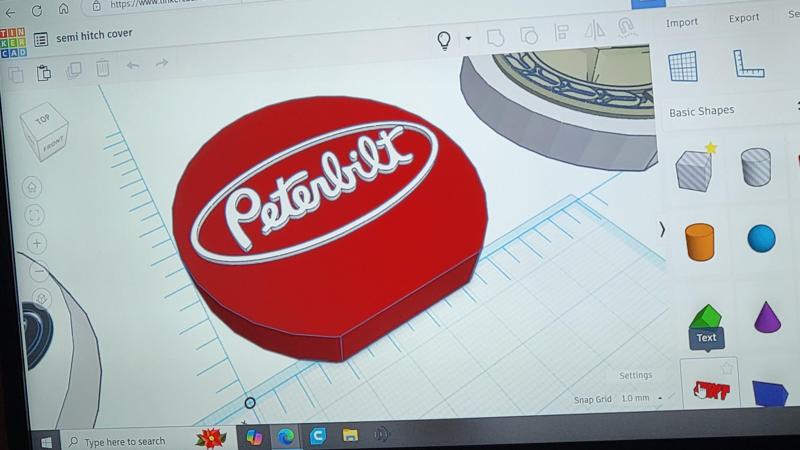Click the Zoom in plus icon
This screenshot has height=450, width=800.
click(36, 243)
